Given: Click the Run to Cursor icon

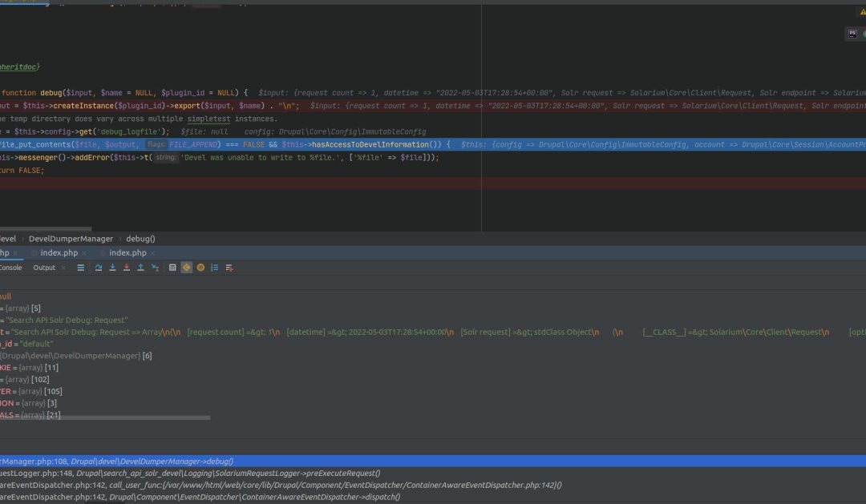Looking at the screenshot, I should [x=154, y=268].
